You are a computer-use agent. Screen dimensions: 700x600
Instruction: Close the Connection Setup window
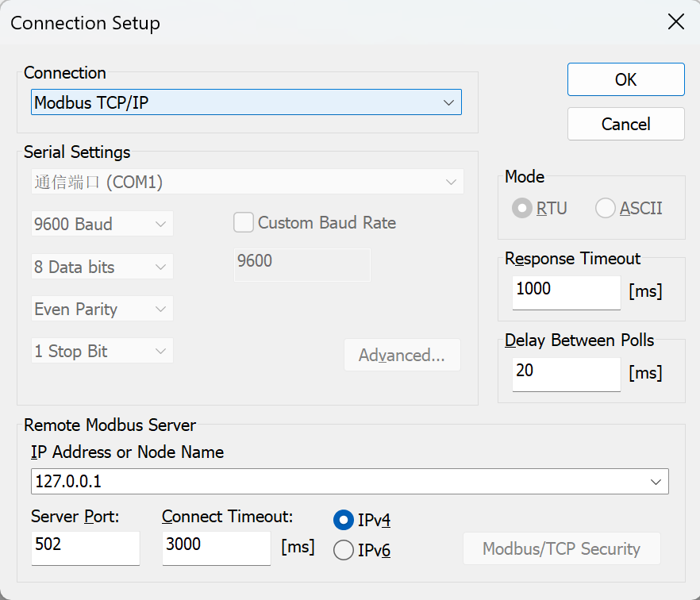pyautogui.click(x=676, y=21)
